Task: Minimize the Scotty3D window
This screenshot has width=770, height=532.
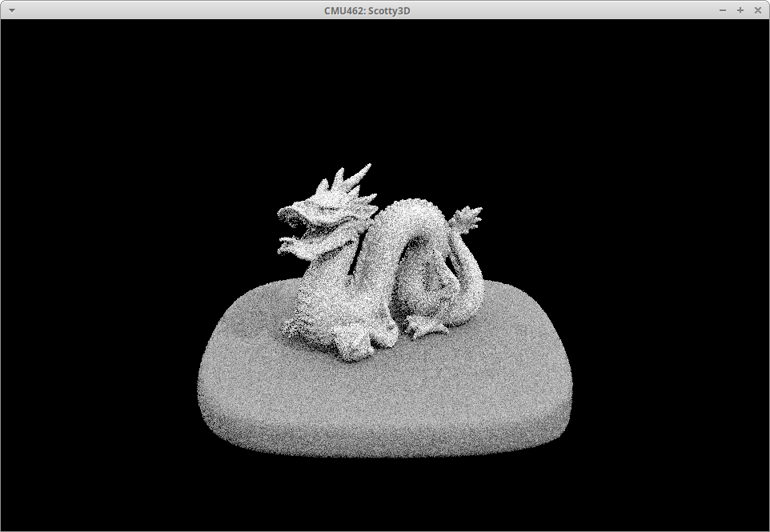Action: tap(723, 10)
